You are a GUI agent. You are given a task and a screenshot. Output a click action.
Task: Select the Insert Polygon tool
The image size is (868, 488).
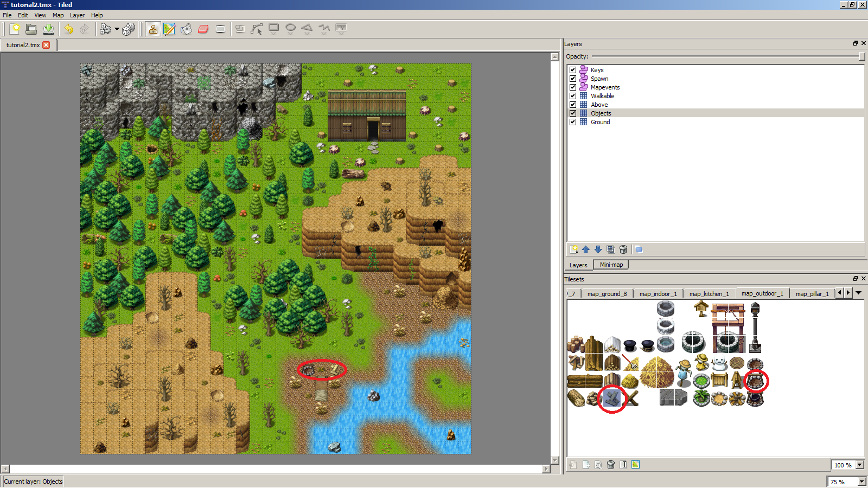point(307,29)
